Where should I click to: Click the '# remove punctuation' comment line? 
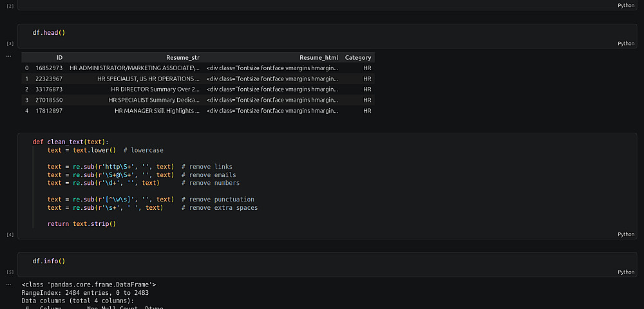point(218,200)
